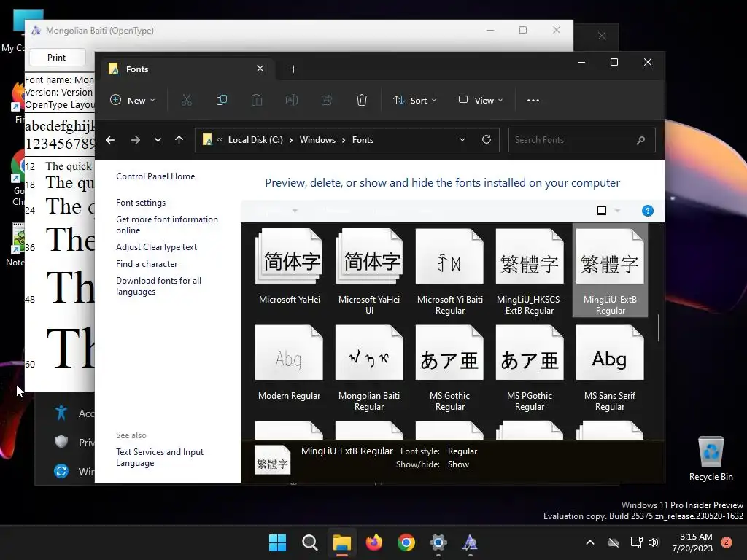
Task: Select MingLiU-ExtB Regular font
Action: [610, 271]
